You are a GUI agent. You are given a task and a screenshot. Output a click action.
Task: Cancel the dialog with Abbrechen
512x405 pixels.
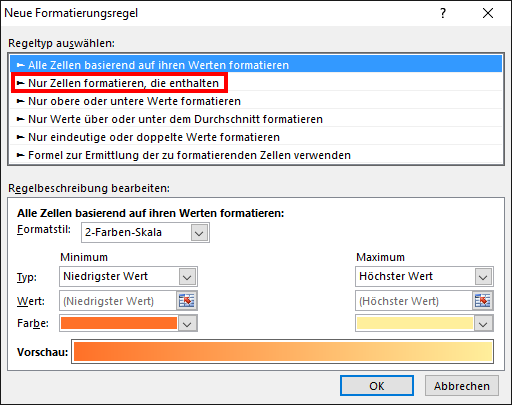click(x=462, y=386)
